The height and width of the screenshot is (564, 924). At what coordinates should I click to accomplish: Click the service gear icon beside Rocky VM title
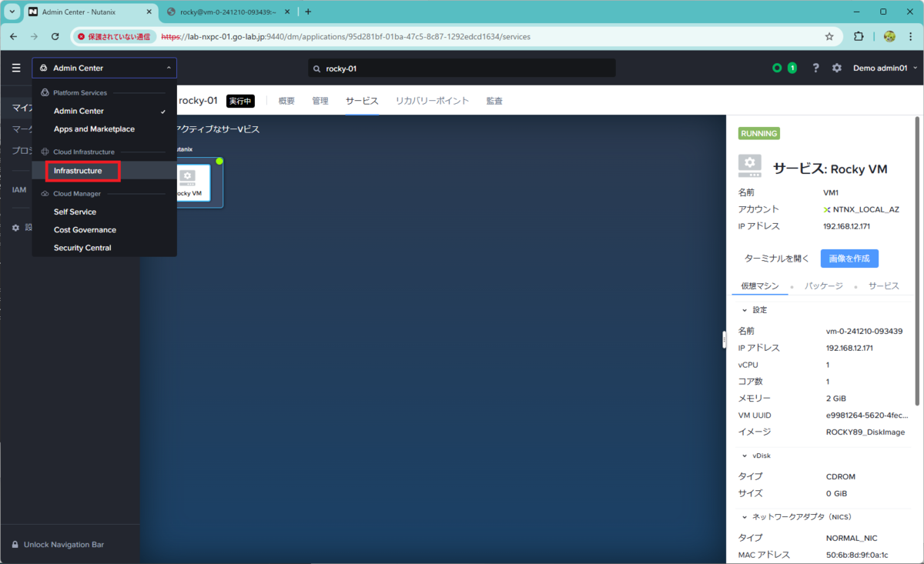pyautogui.click(x=750, y=167)
